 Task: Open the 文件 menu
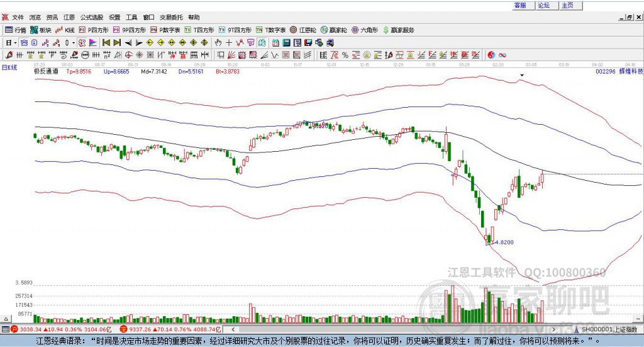[x=18, y=17]
